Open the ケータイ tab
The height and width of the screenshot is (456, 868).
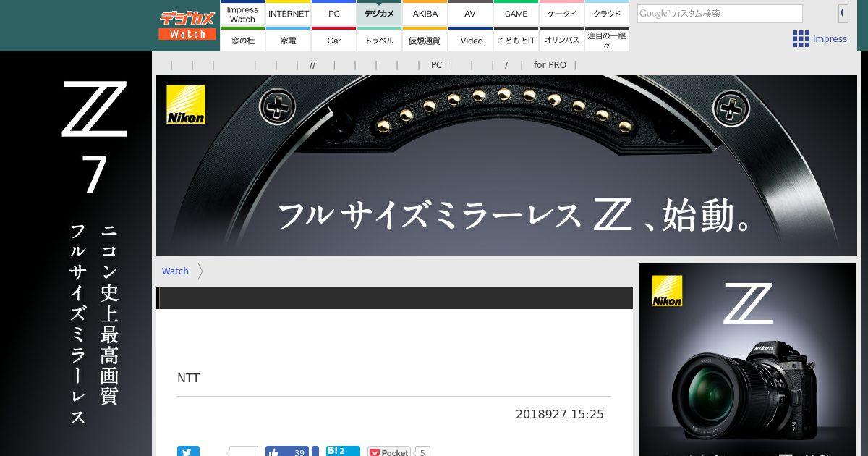[x=562, y=14]
